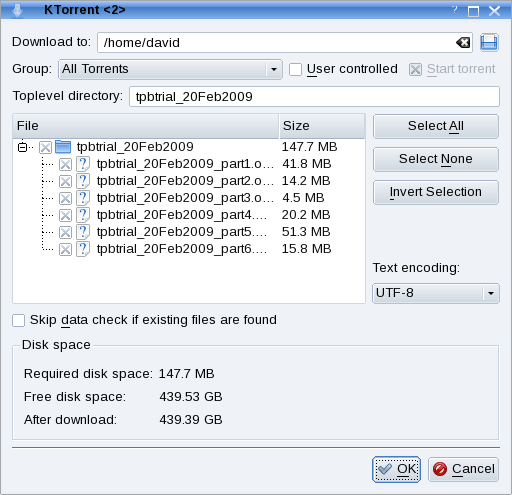The height and width of the screenshot is (495, 512).
Task: Click the Select None button
Action: click(x=436, y=159)
